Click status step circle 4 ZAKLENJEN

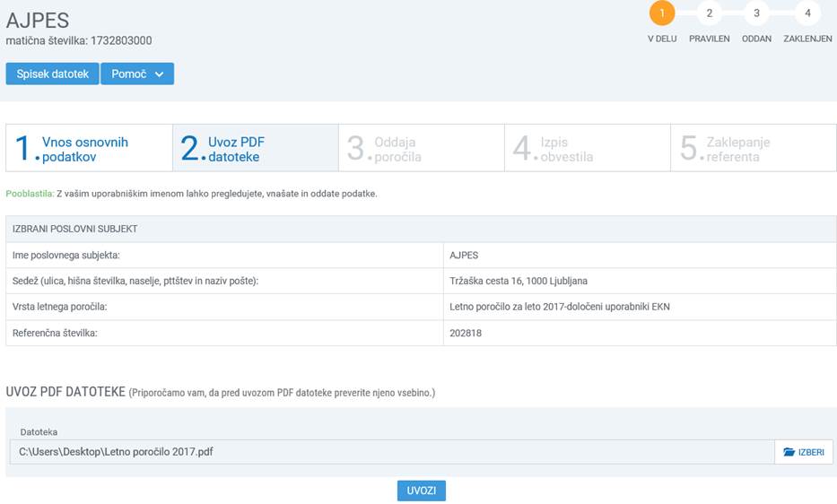coord(807,13)
